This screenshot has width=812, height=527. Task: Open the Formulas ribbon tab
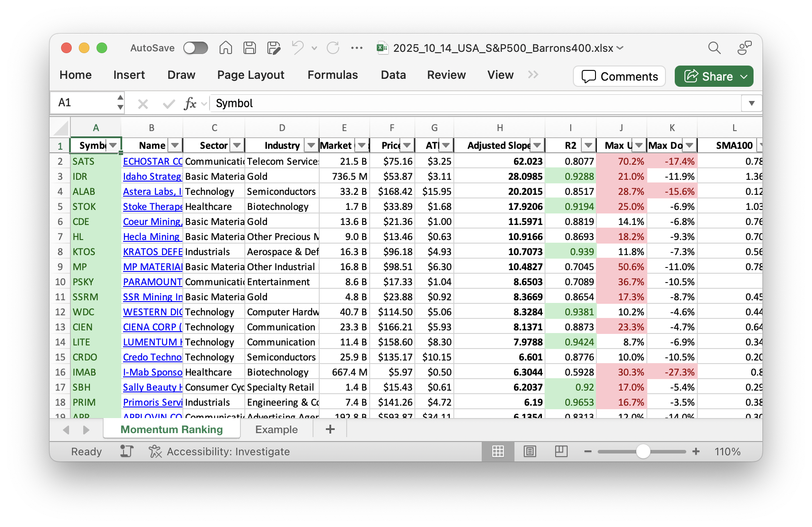[x=333, y=75]
